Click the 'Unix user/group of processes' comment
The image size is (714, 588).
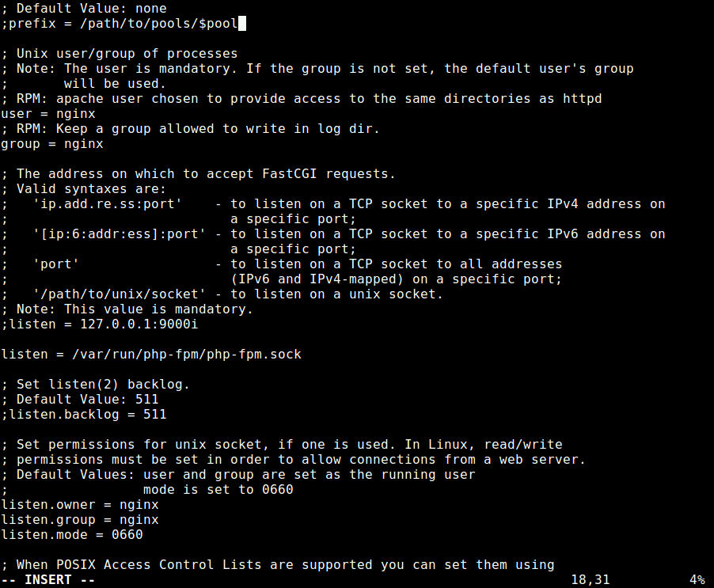127,54
